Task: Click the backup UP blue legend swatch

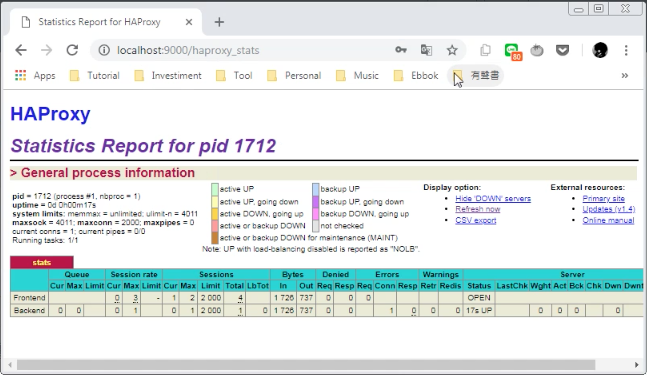Action: coord(315,189)
